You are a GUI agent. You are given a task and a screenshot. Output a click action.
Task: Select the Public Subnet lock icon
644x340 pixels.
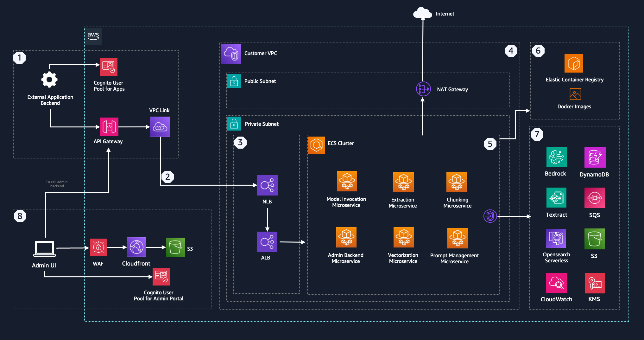[x=234, y=81]
